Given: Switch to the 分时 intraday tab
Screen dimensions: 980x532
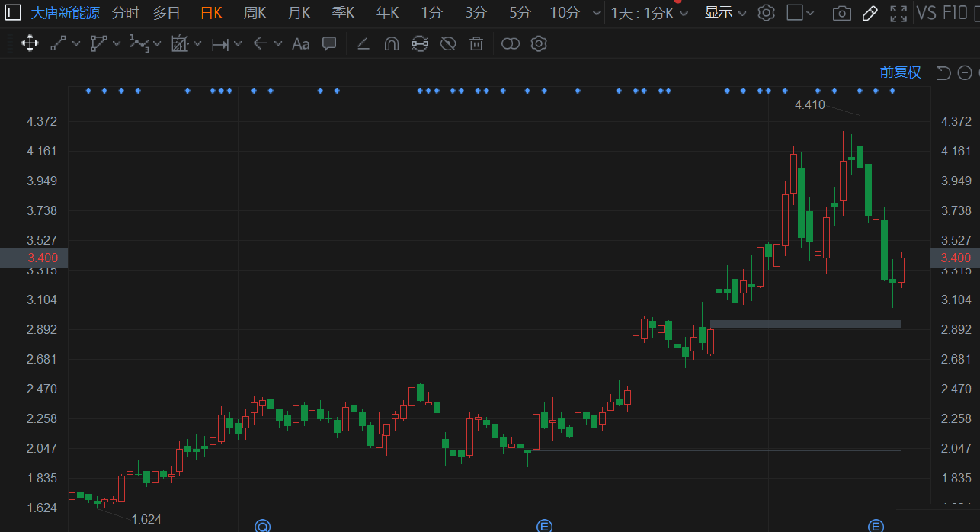Looking at the screenshot, I should coord(125,12).
